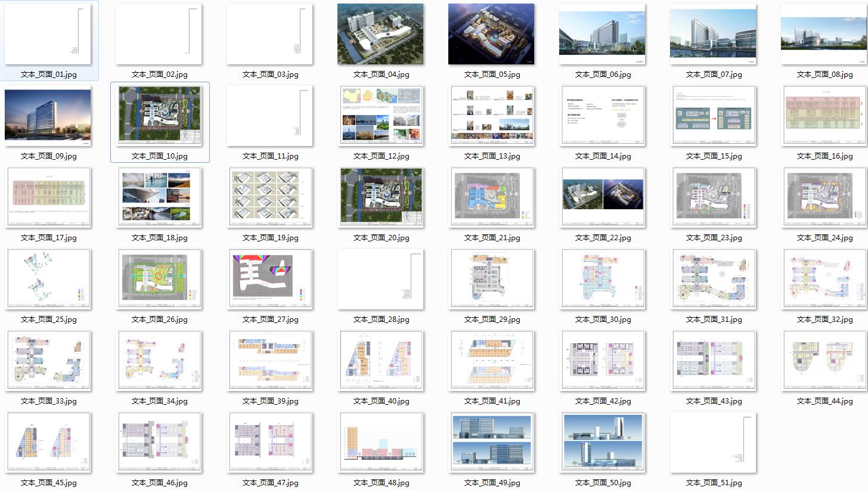Select location maps thumbnail 文本_页面_12.jpg
868x490 pixels.
pyautogui.click(x=380, y=116)
